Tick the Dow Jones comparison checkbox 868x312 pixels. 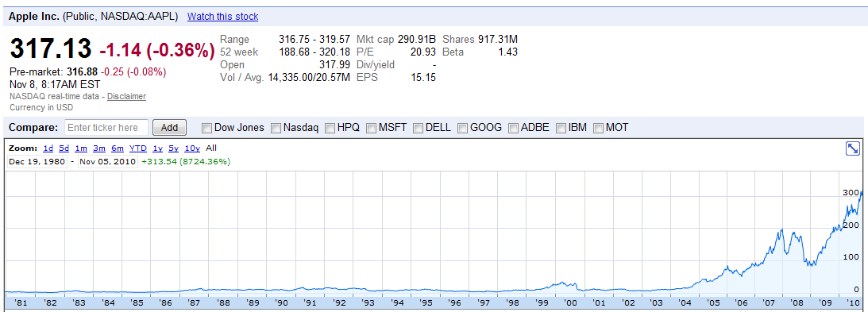(206, 128)
